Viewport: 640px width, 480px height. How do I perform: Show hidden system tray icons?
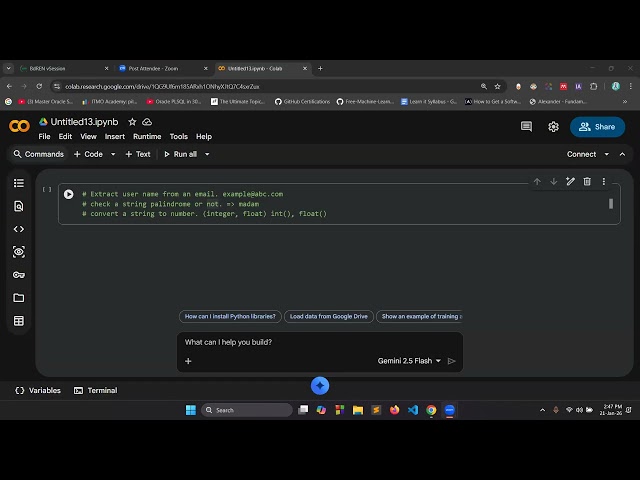(x=542, y=410)
